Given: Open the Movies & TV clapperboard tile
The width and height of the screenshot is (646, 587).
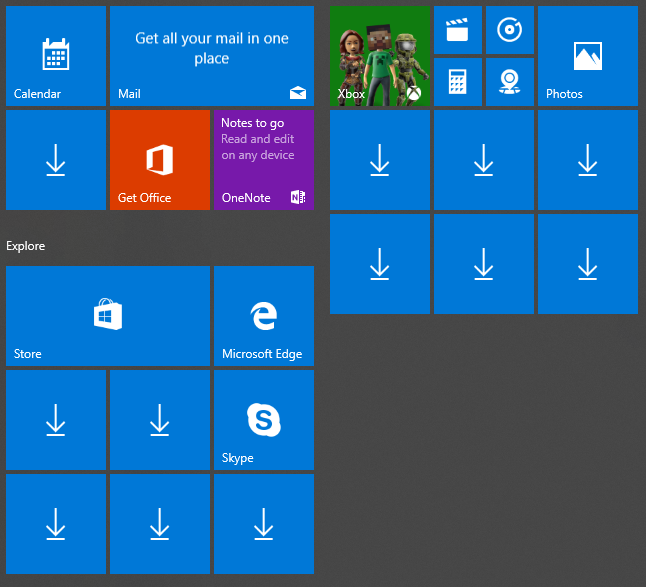Looking at the screenshot, I should click(458, 30).
